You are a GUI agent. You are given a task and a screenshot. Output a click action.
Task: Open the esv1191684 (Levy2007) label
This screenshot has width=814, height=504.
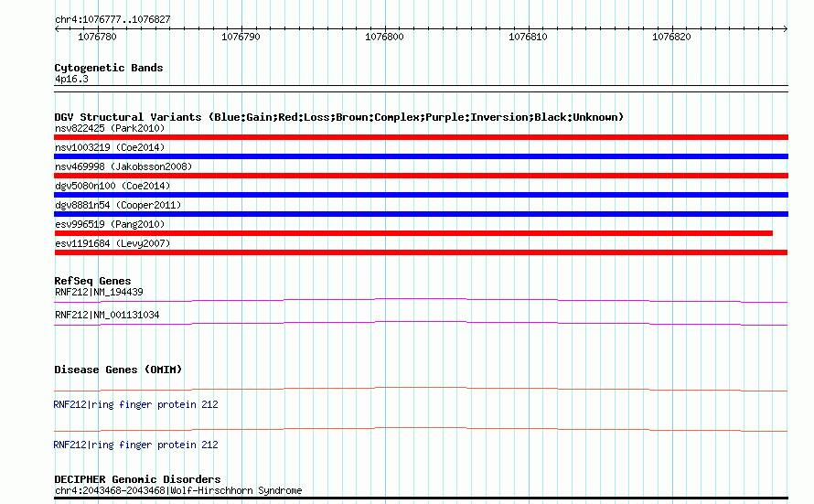click(x=112, y=243)
